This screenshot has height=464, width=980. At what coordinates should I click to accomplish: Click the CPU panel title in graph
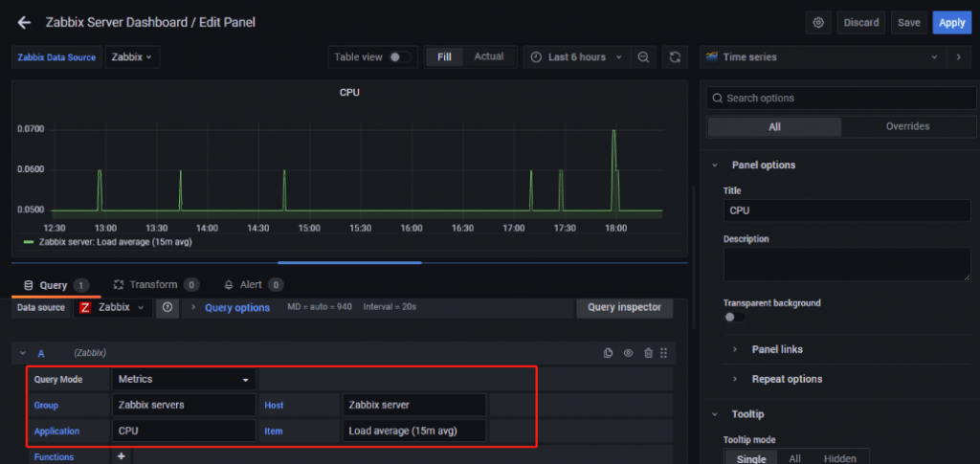(349, 93)
